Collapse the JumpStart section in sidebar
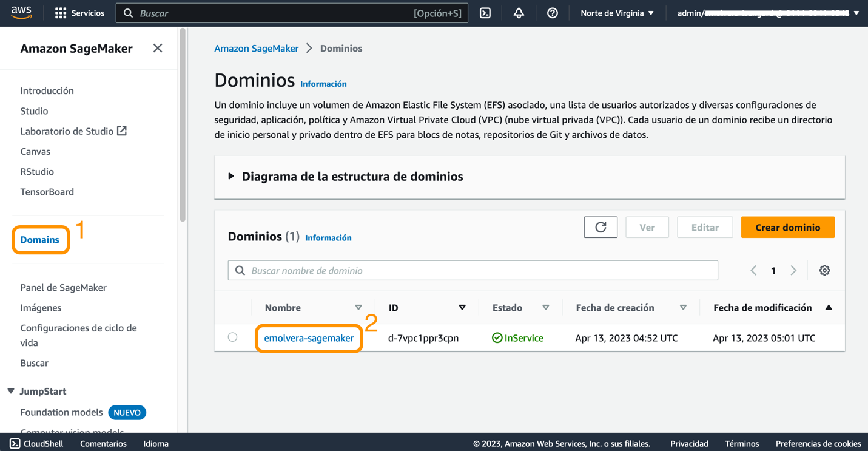Screen dimensions: 868x451 pyautogui.click(x=11, y=391)
